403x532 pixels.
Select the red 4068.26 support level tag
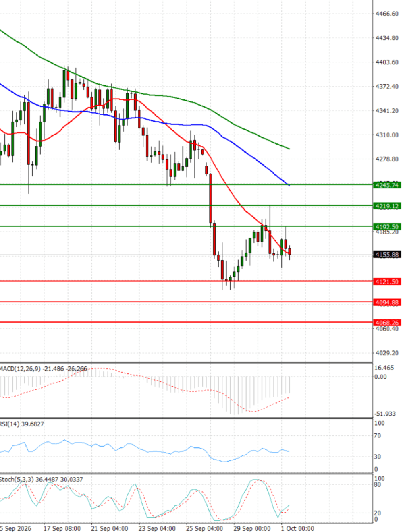(387, 323)
